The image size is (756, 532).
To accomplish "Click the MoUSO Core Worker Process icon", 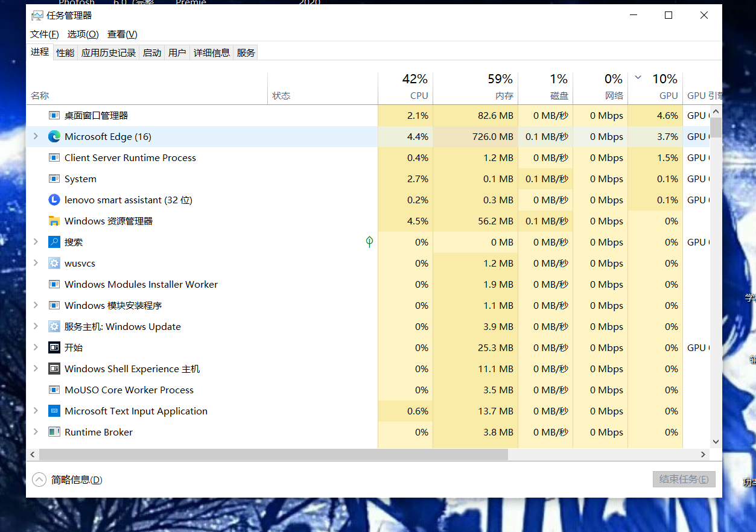I will (54, 390).
